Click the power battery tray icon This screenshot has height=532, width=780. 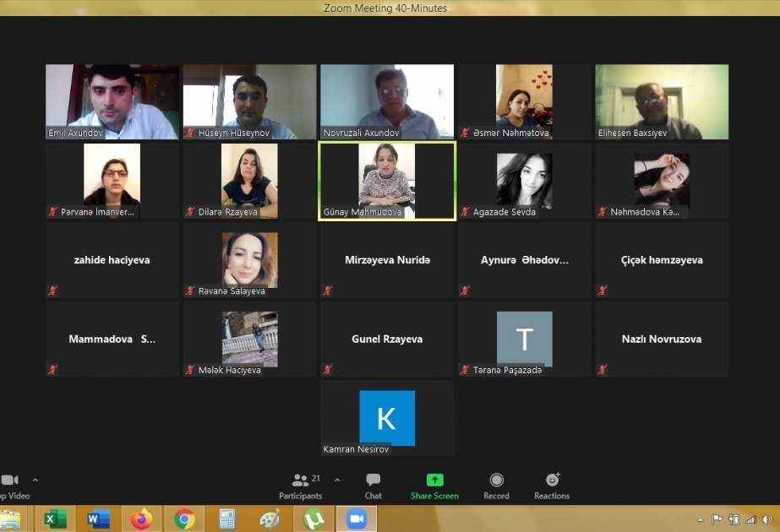coord(734,520)
